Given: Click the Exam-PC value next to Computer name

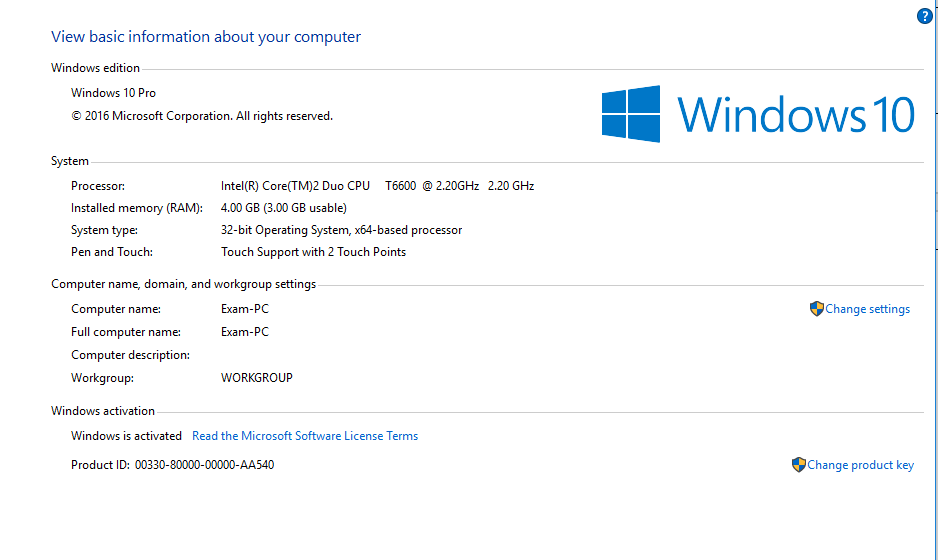Looking at the screenshot, I should click(245, 309).
